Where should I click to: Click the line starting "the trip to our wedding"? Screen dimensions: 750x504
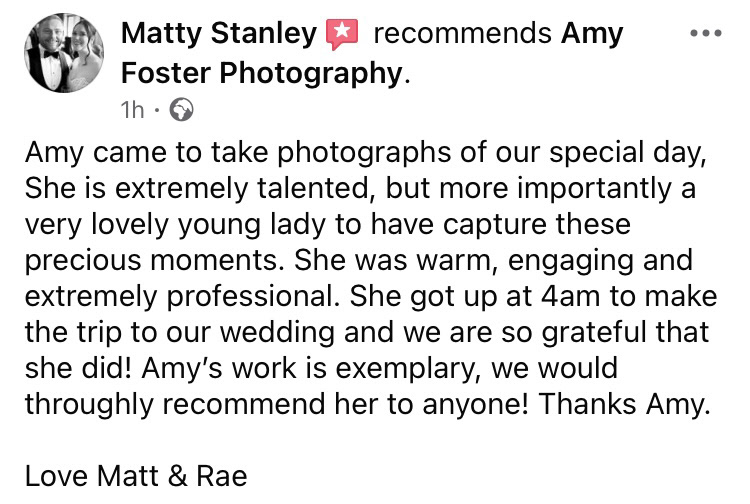(x=367, y=332)
